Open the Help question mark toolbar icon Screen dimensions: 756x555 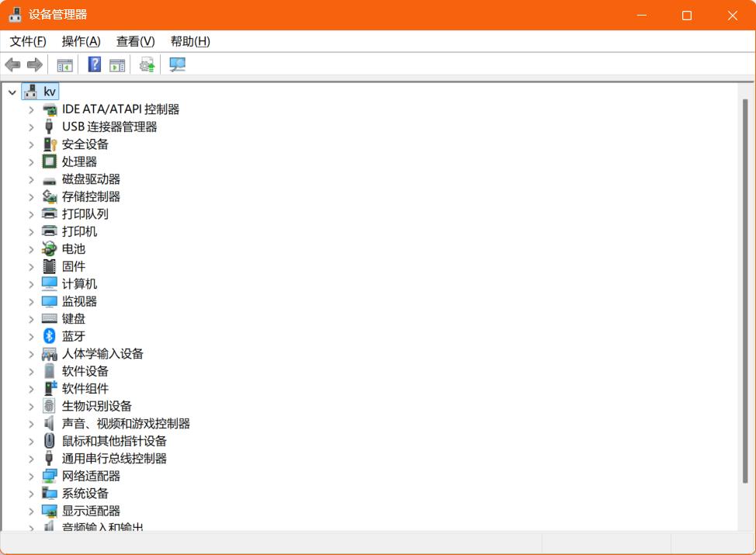click(x=95, y=64)
